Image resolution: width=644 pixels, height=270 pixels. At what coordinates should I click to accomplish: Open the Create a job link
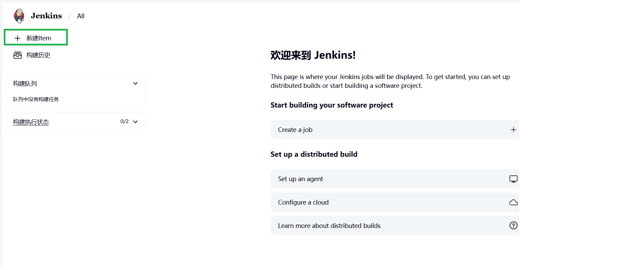395,130
